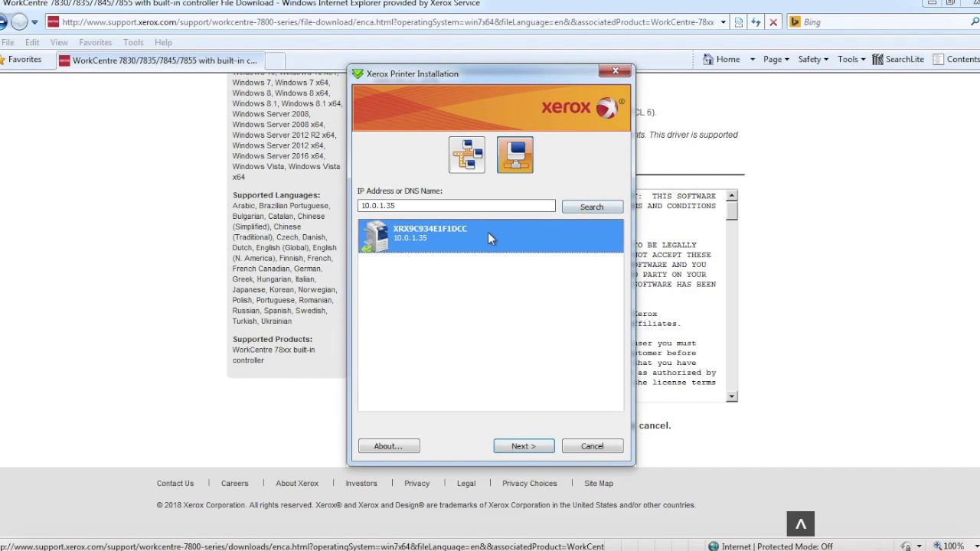Click the back-to-top arrow on web page
This screenshot has height=551, width=980.
coord(800,524)
